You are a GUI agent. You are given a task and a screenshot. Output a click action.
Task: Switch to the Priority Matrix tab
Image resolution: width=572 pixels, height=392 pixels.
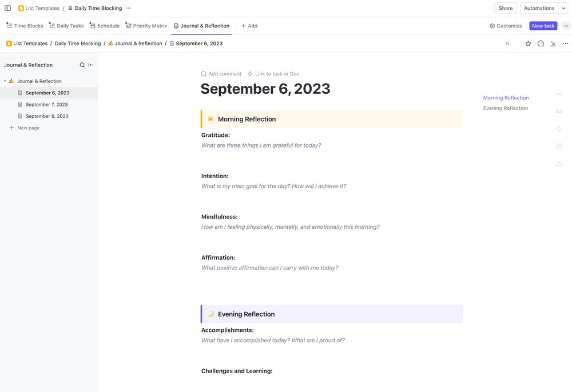[x=146, y=26]
